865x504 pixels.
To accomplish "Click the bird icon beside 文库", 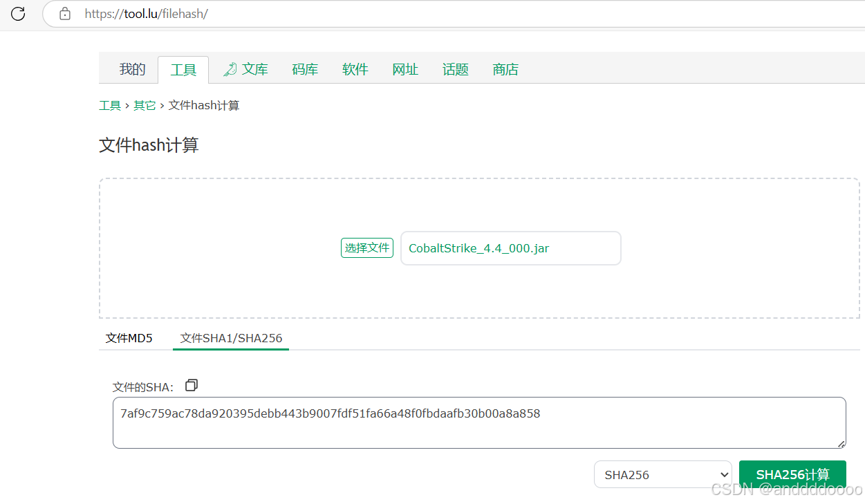I will (x=230, y=69).
